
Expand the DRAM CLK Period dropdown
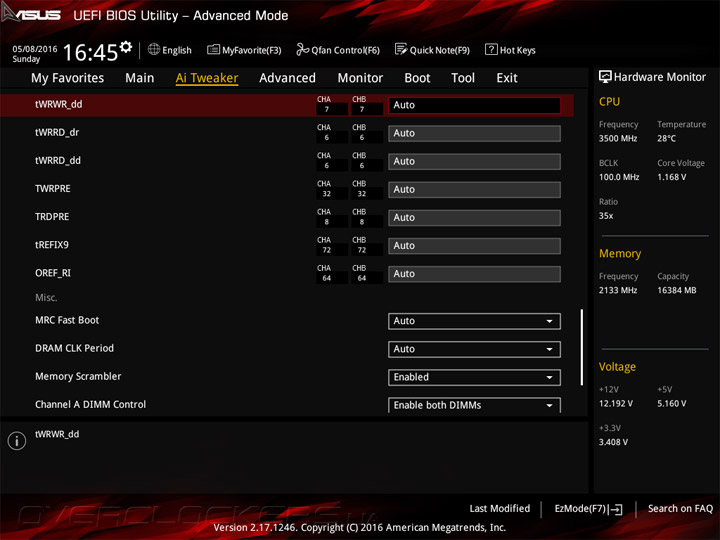click(474, 349)
